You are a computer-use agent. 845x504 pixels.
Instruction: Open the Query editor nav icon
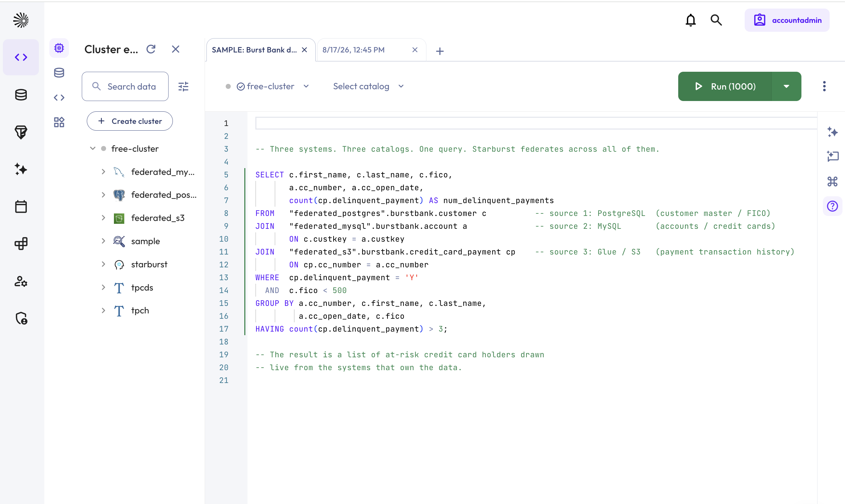coord(21,57)
